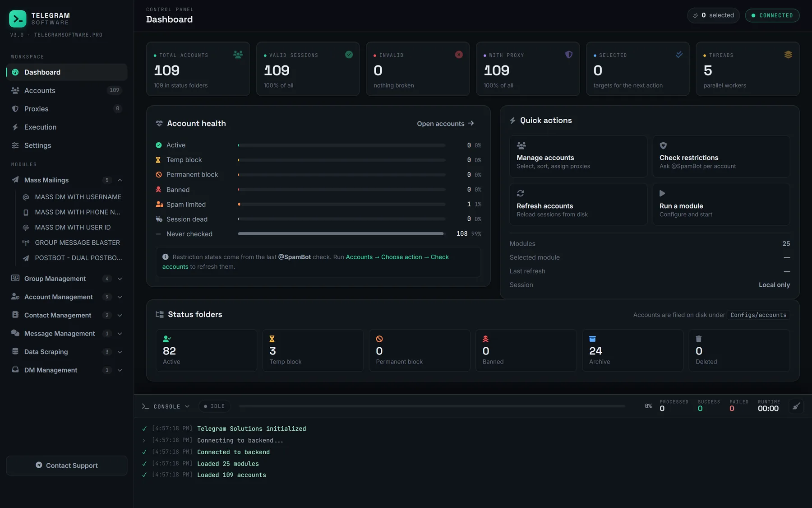The image size is (812, 508).
Task: Click the 0 selected counter pill
Action: [713, 15]
